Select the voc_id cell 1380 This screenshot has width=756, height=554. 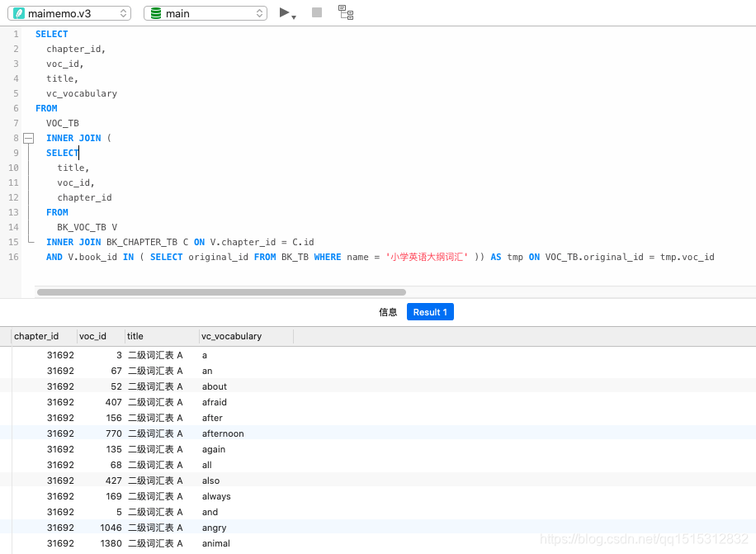[111, 543]
